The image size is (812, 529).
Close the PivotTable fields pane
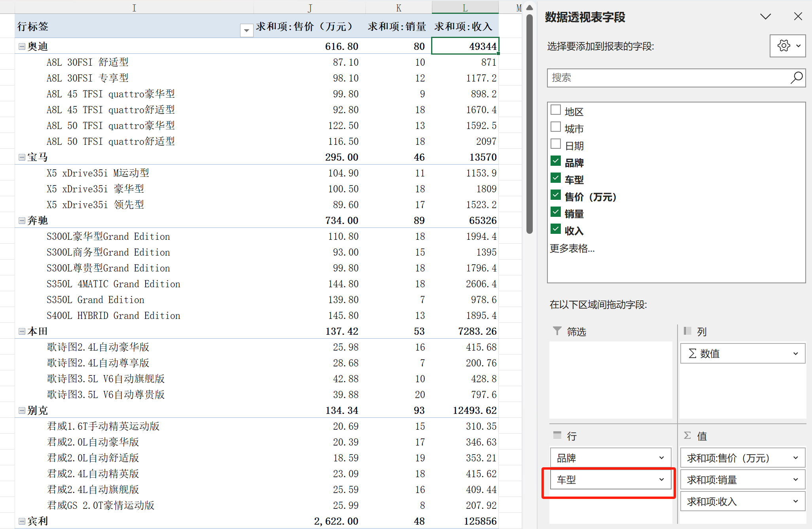[x=798, y=17]
